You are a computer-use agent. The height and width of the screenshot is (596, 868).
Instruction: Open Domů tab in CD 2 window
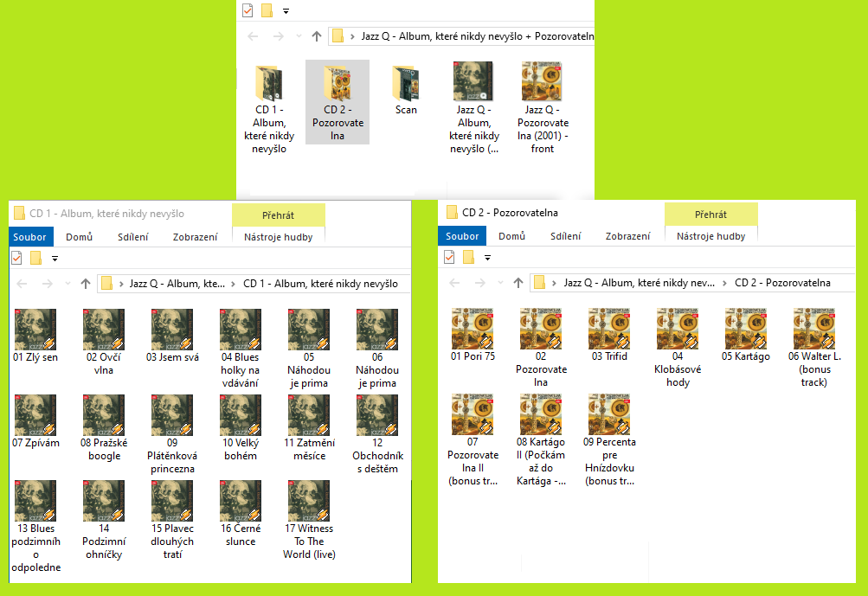511,236
